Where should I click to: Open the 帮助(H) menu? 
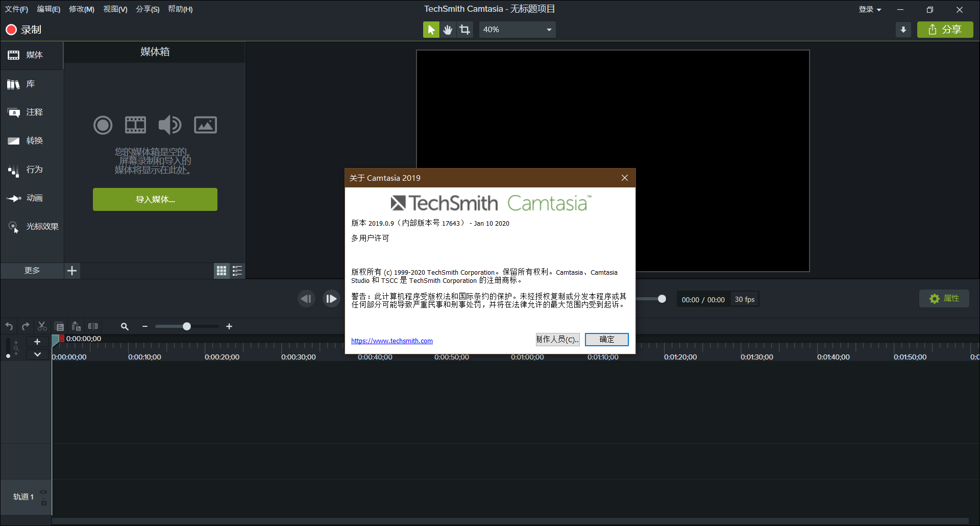click(180, 9)
